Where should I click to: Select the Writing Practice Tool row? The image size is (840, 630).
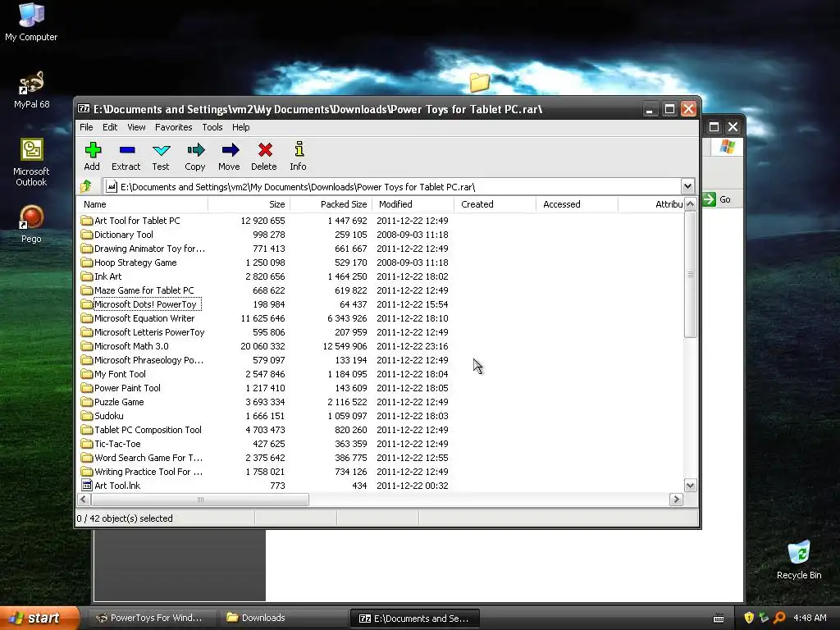[x=381, y=471]
